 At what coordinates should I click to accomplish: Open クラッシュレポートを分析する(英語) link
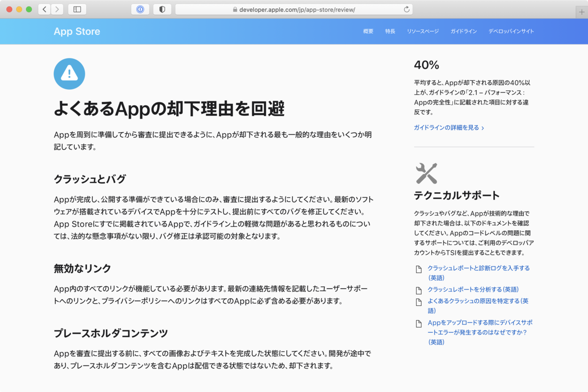473,289
